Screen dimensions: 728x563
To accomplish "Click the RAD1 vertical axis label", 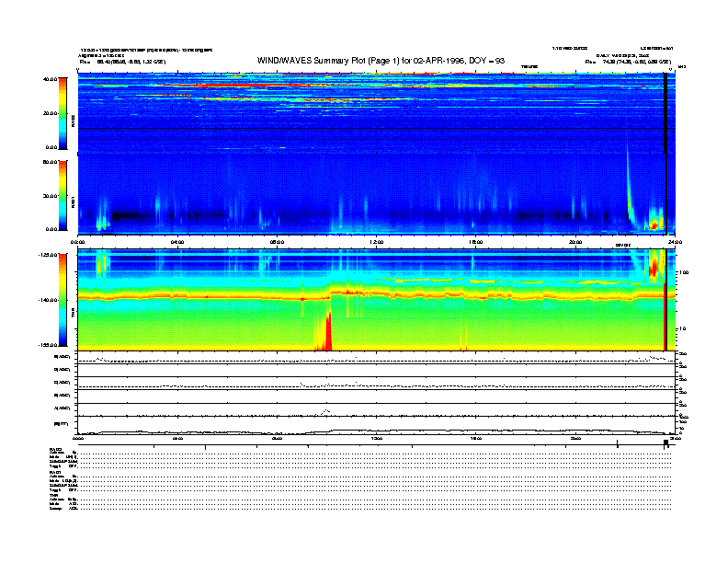I will [x=73, y=201].
